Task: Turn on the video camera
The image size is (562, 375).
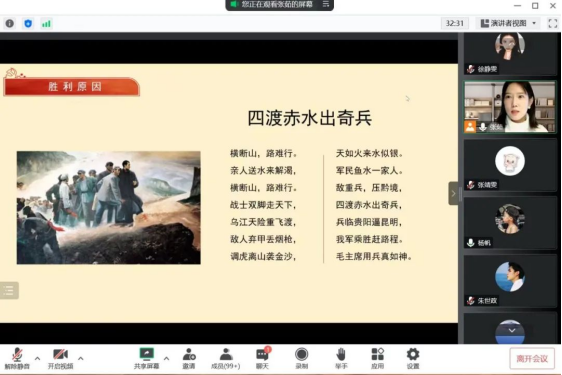Action: click(x=61, y=358)
